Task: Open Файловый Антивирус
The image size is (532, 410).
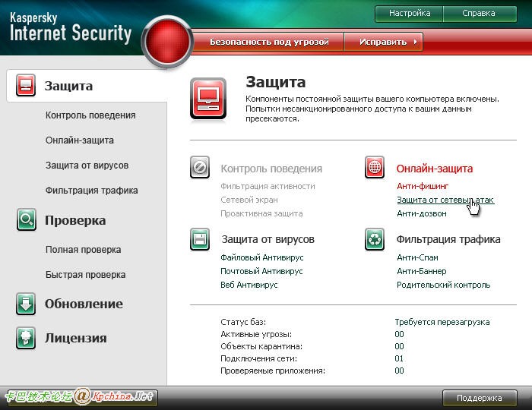Action: click(262, 257)
